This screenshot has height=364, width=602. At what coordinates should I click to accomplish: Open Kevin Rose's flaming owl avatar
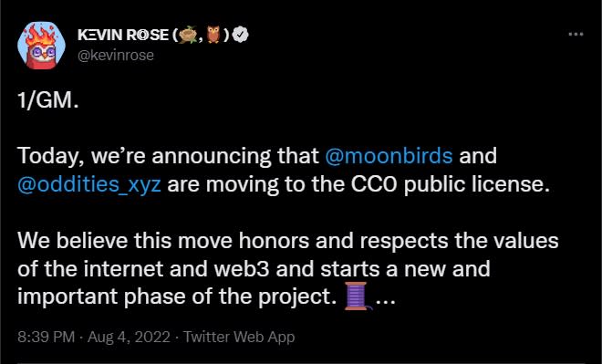click(x=41, y=46)
